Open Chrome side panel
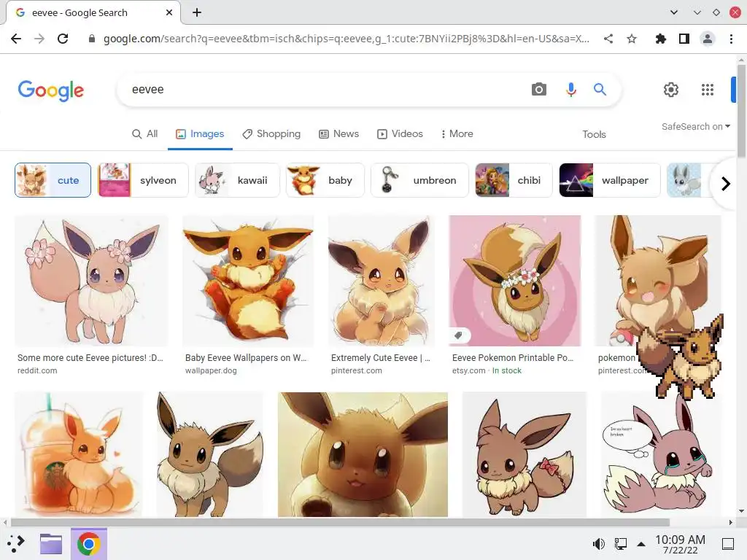Image resolution: width=747 pixels, height=560 pixels. pyautogui.click(x=684, y=39)
